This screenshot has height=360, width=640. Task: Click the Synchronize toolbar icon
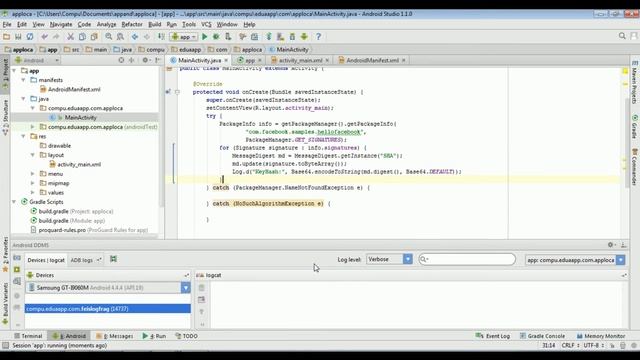30,37
